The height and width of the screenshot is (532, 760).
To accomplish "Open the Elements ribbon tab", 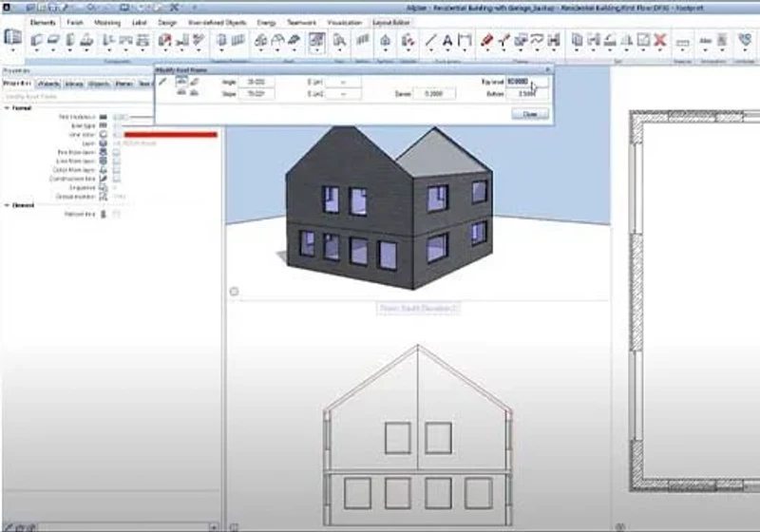I will pyautogui.click(x=43, y=22).
